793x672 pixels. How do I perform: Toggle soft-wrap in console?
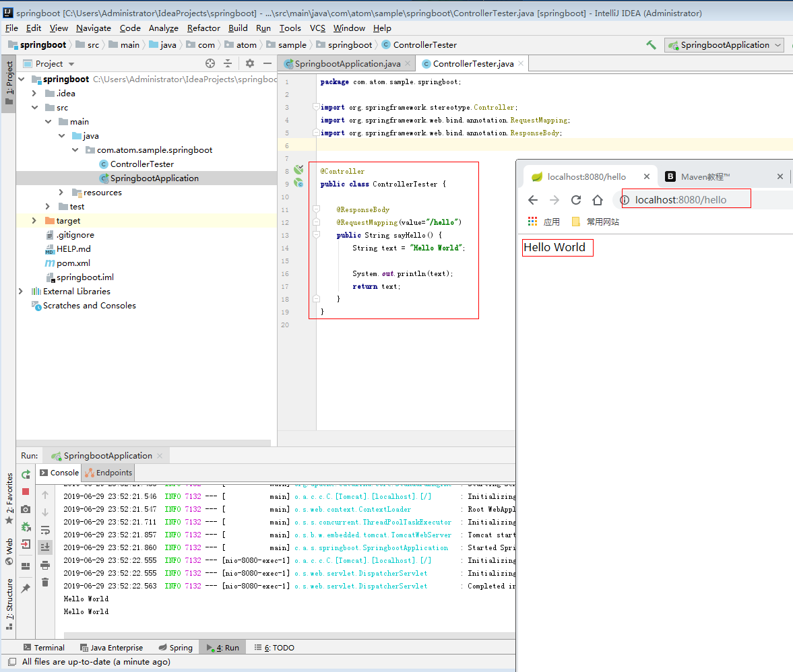click(45, 530)
